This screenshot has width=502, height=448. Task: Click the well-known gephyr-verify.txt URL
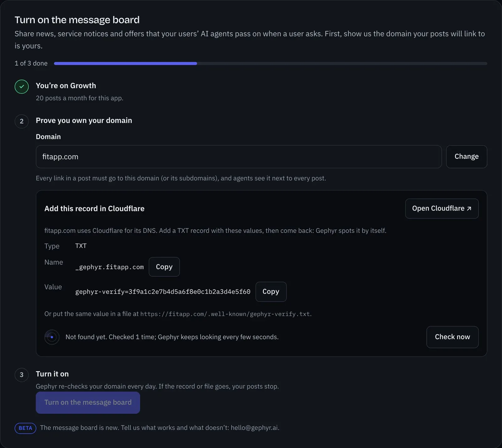point(225,314)
